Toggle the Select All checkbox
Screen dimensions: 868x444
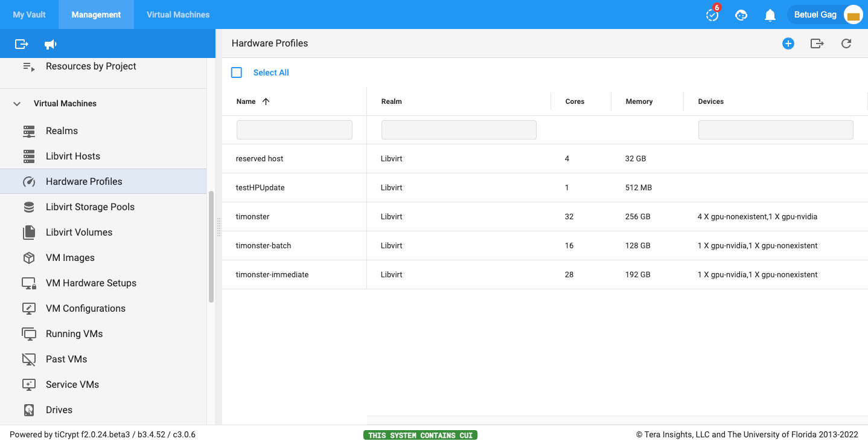tap(237, 72)
